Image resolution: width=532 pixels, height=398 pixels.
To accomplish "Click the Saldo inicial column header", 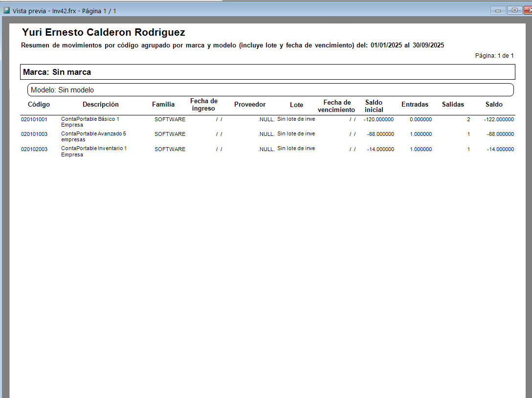I will click(374, 106).
